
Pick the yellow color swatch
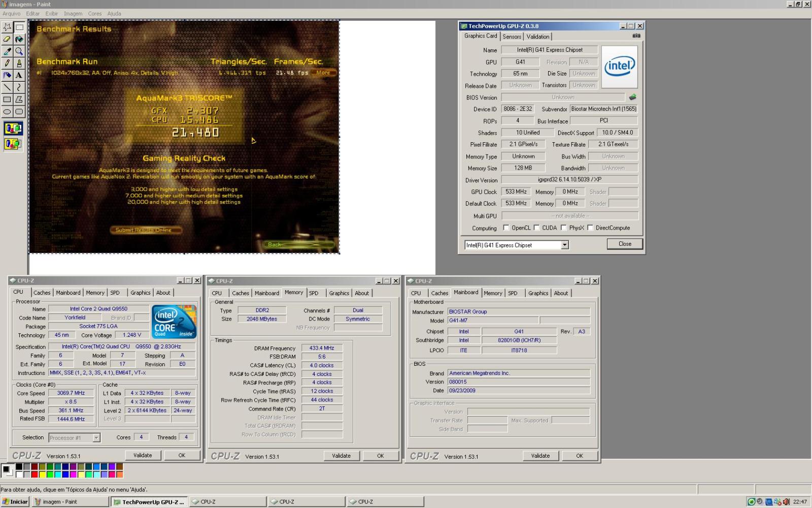pyautogui.click(x=43, y=474)
